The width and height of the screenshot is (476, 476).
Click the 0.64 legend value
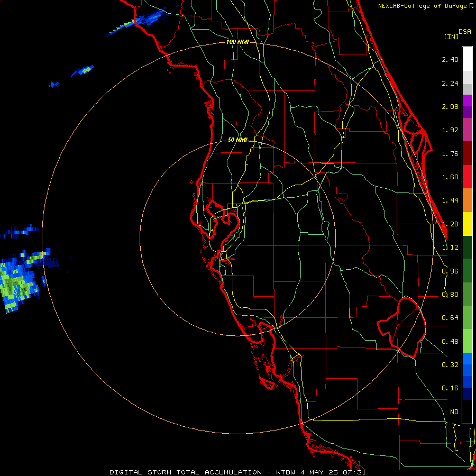click(x=450, y=318)
